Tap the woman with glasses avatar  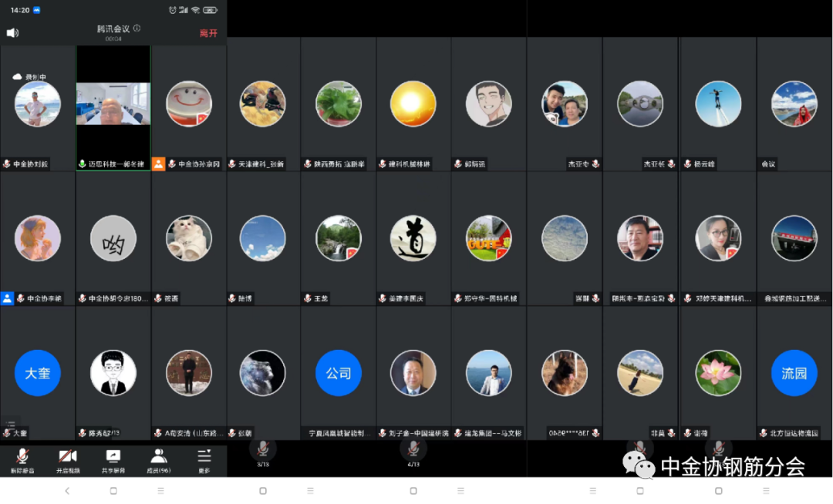[x=718, y=238]
